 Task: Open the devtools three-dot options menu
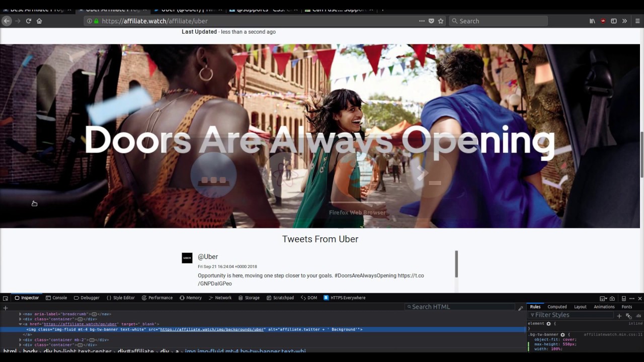(632, 299)
